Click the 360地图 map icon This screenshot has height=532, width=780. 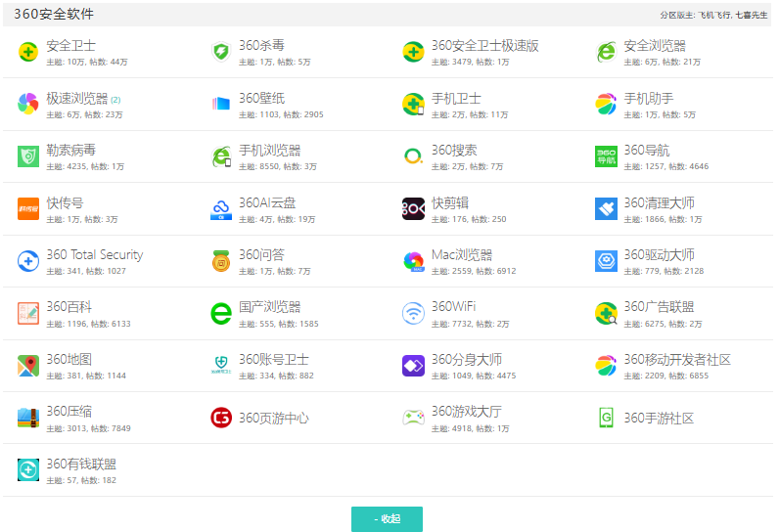(27, 366)
